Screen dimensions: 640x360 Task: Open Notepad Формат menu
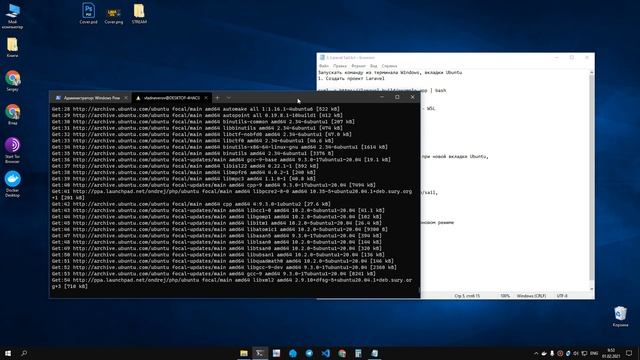coord(358,66)
